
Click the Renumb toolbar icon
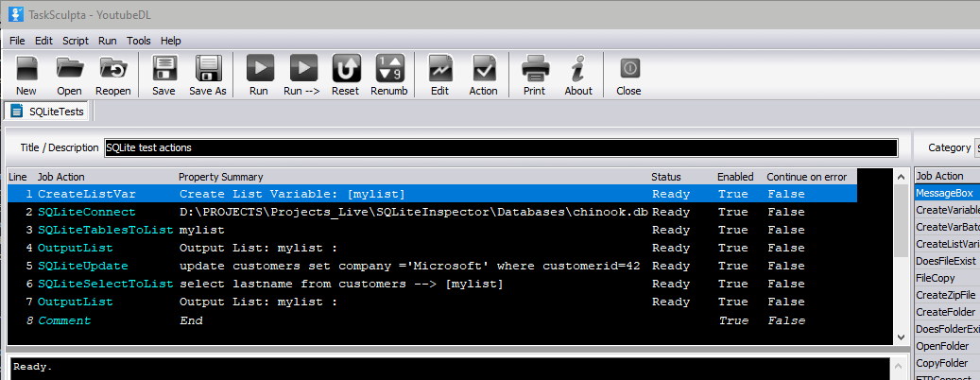389,68
